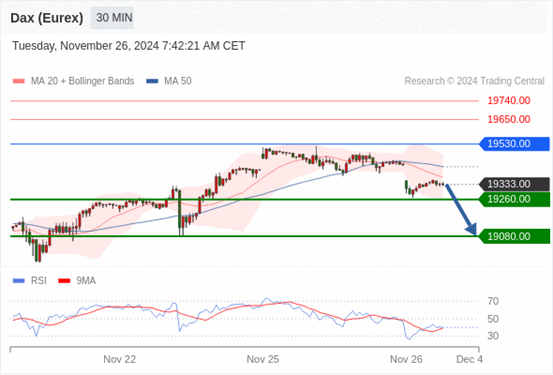Viewport: 553px width, 375px height.
Task: Click the RSI 50 level label
Action: click(x=493, y=319)
